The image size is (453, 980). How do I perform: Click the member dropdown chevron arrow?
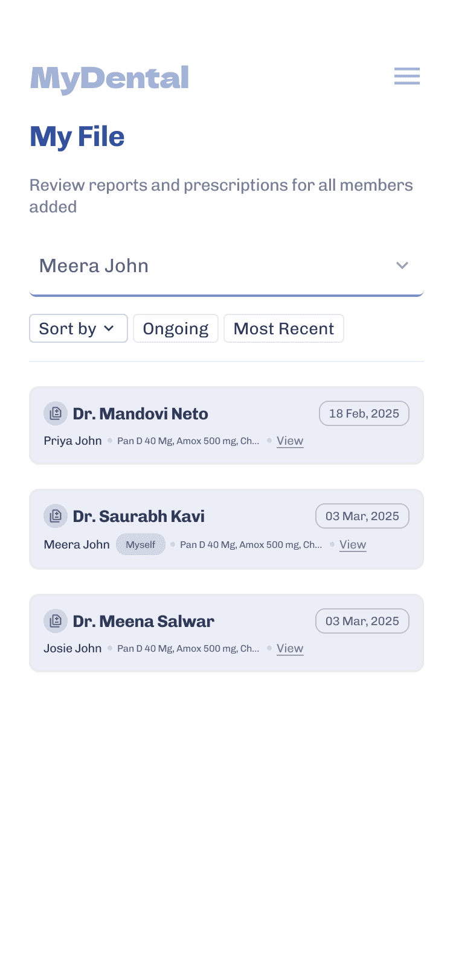[x=402, y=266]
